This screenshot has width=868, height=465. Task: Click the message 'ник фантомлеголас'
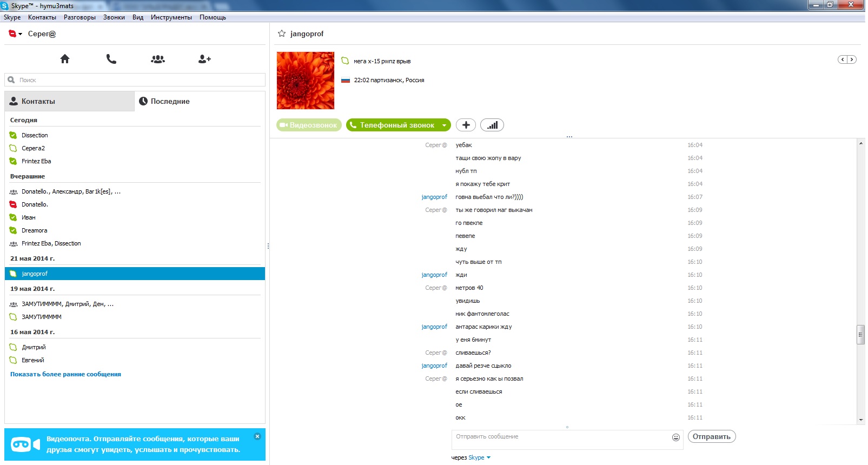pos(482,314)
